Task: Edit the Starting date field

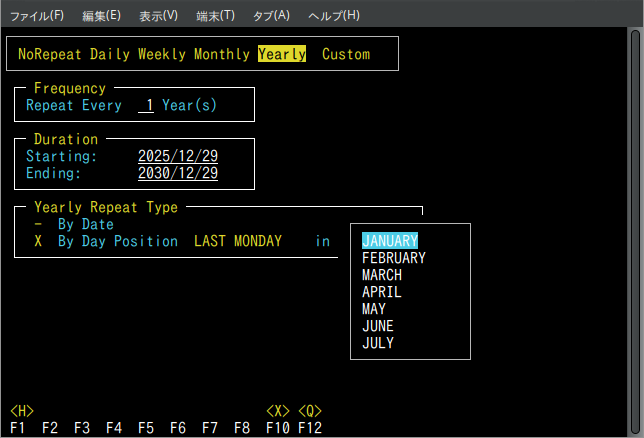Action: (178, 157)
